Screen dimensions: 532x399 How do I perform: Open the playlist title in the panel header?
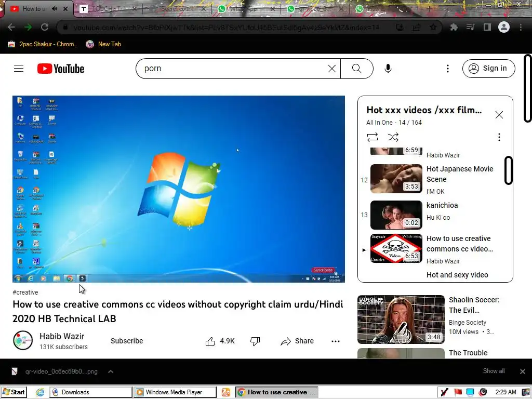point(424,110)
